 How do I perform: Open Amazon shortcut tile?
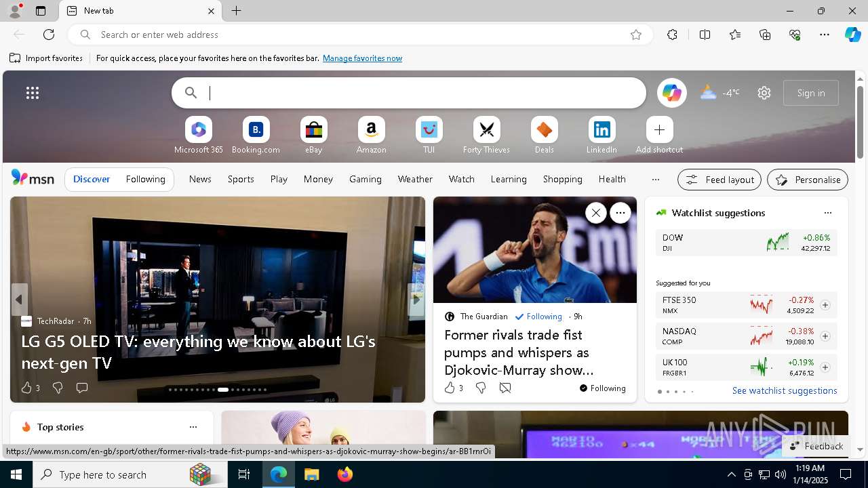(x=371, y=136)
